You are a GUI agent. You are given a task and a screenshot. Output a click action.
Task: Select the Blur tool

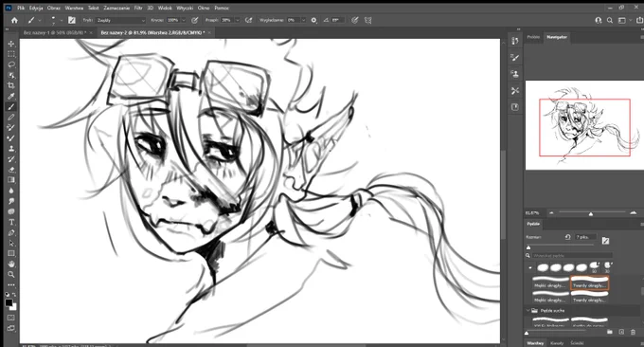[x=11, y=191]
